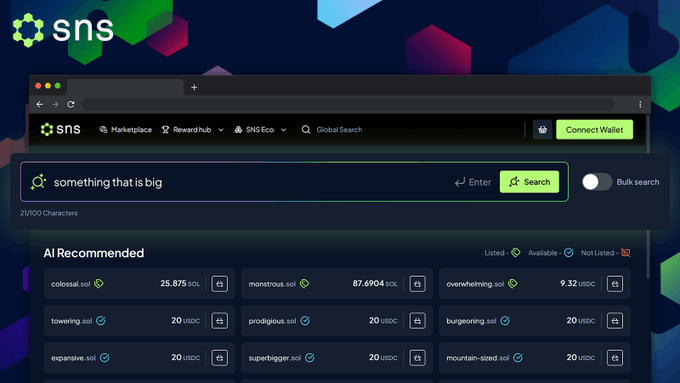680x383 pixels.
Task: Add superbigger.sol to cart
Action: (417, 357)
